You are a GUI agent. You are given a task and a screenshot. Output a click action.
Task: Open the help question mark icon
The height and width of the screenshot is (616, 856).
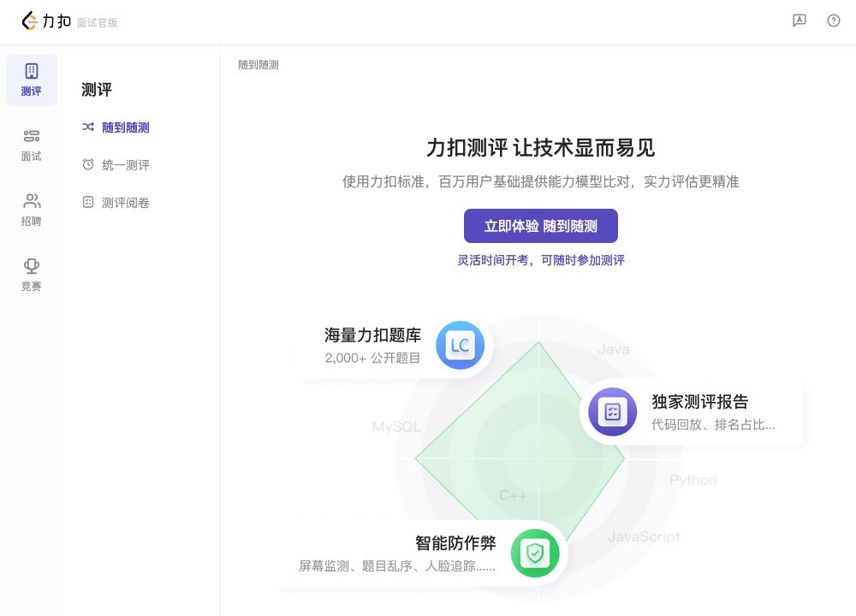tap(834, 21)
